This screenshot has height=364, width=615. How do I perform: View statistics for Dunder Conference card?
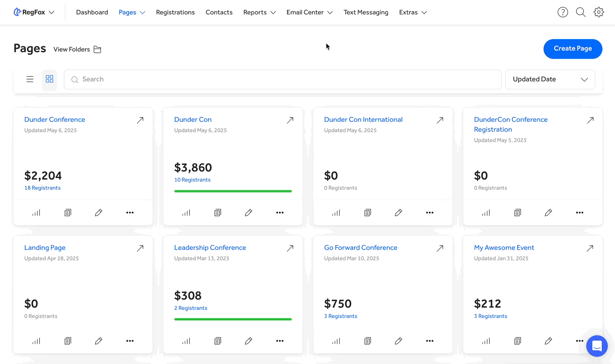(36, 213)
